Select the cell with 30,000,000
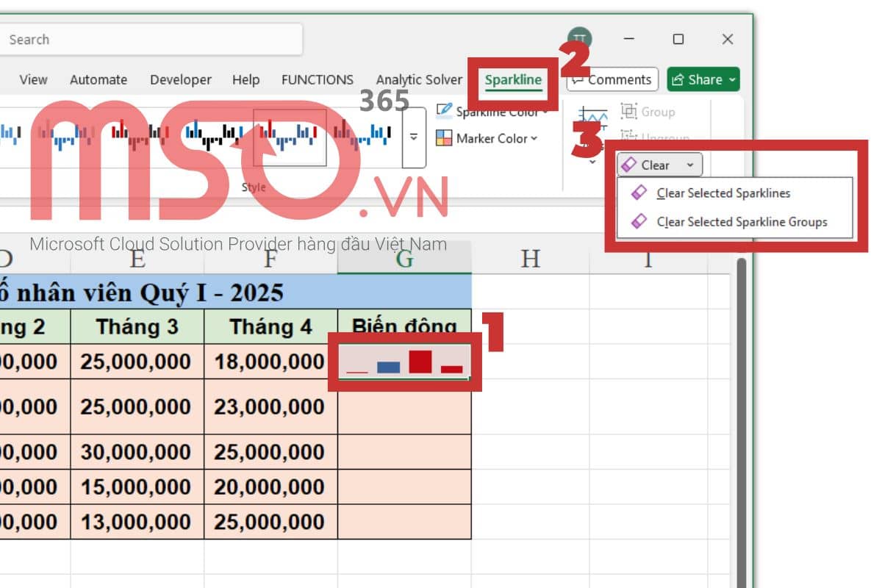 pos(137,452)
